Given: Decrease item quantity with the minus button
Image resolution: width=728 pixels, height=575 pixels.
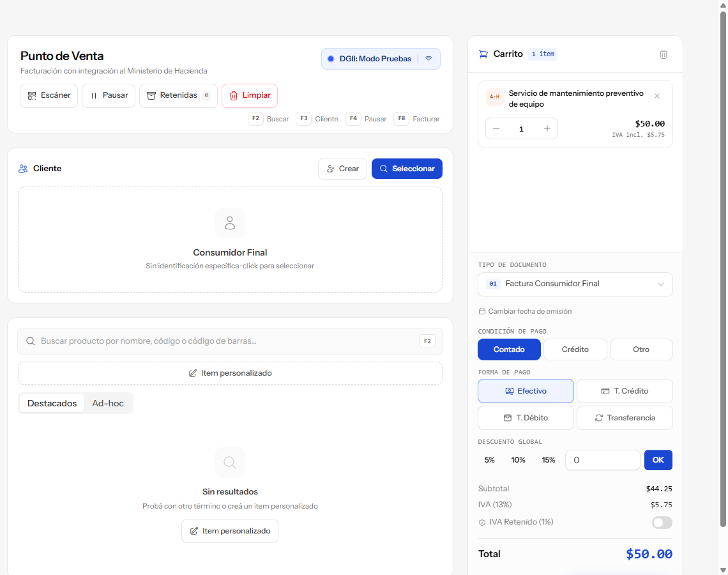Looking at the screenshot, I should 496,128.
